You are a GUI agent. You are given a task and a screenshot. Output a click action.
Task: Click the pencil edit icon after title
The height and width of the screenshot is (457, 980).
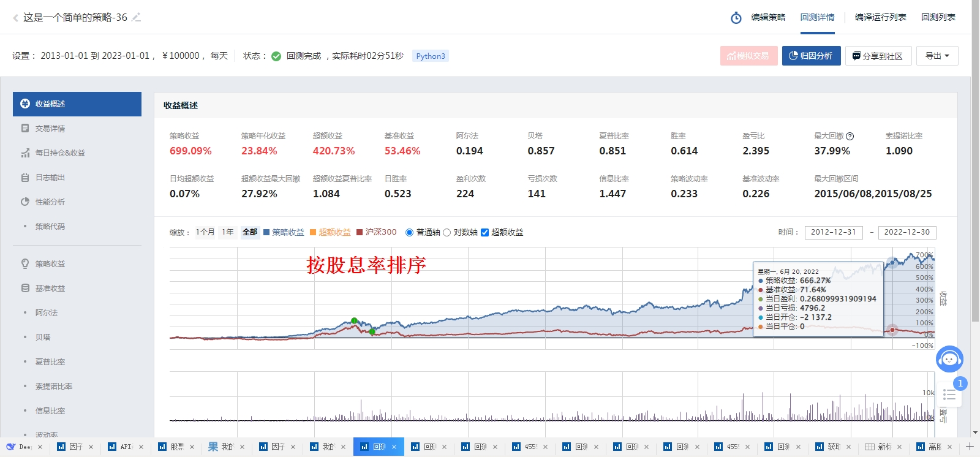point(136,17)
